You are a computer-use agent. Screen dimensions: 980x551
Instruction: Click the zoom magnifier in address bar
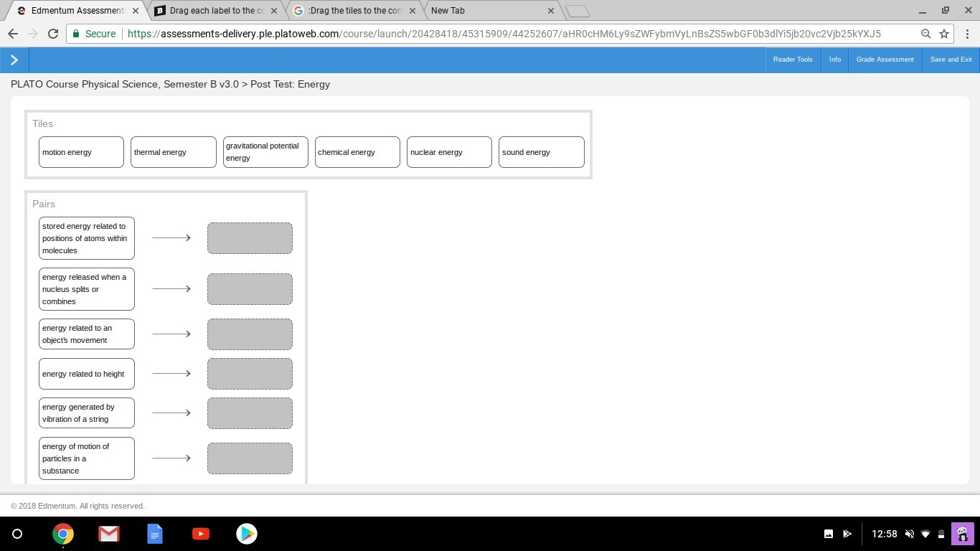click(926, 34)
